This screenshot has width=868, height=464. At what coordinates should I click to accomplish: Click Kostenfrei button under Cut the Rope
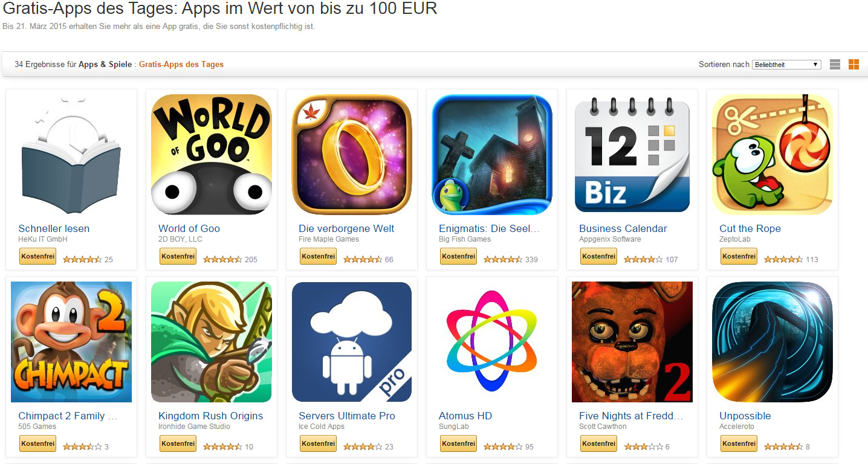(739, 256)
